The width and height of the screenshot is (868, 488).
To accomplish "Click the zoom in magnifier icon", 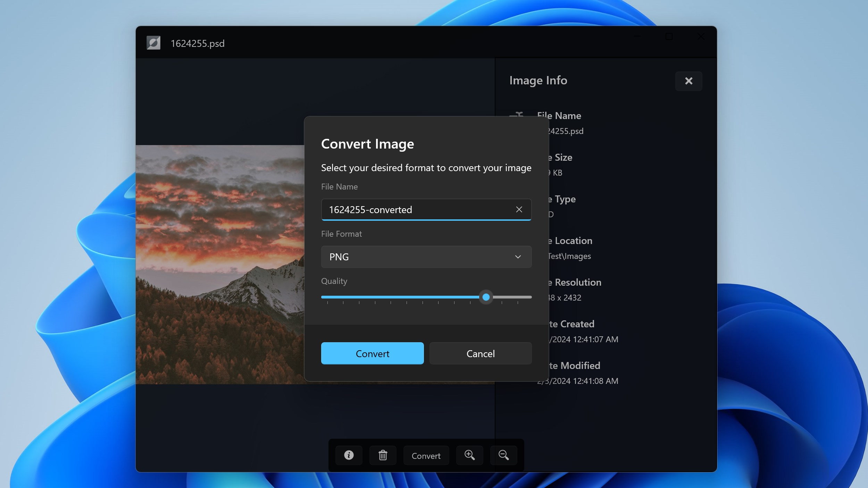I will pyautogui.click(x=469, y=455).
